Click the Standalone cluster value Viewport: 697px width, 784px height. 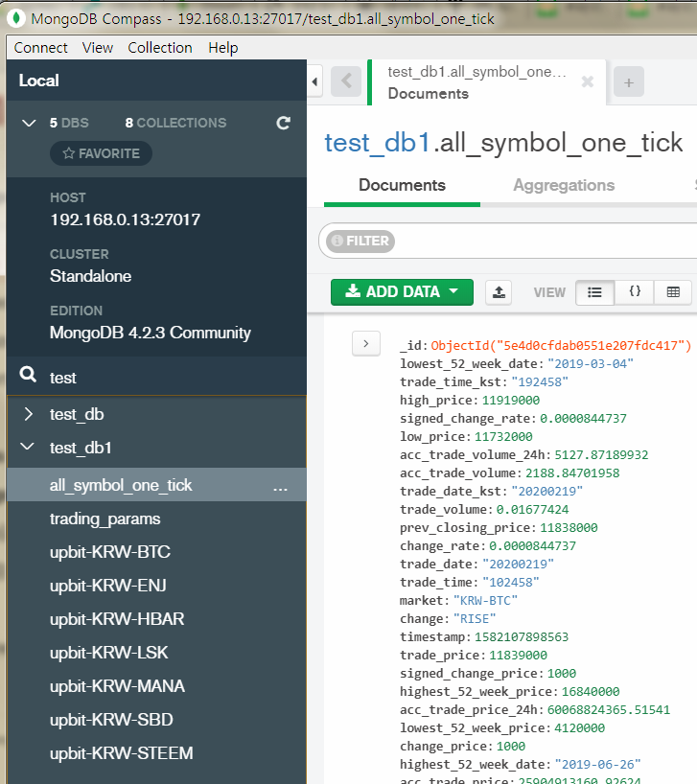[x=90, y=276]
